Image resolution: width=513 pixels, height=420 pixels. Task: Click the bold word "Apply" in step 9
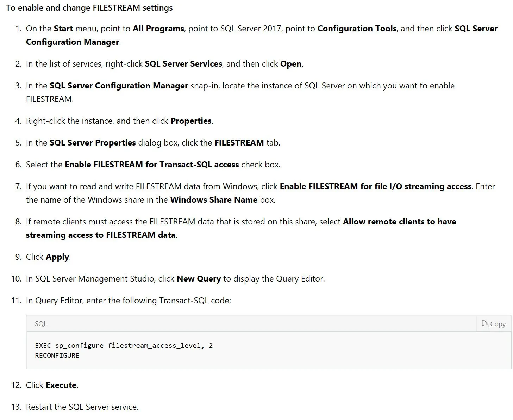pyautogui.click(x=57, y=257)
